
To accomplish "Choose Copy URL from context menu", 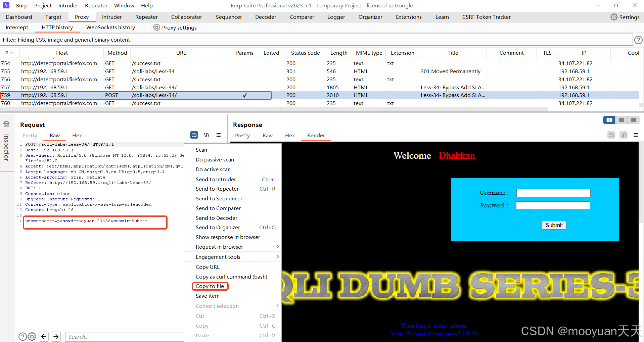I will click(233, 267).
